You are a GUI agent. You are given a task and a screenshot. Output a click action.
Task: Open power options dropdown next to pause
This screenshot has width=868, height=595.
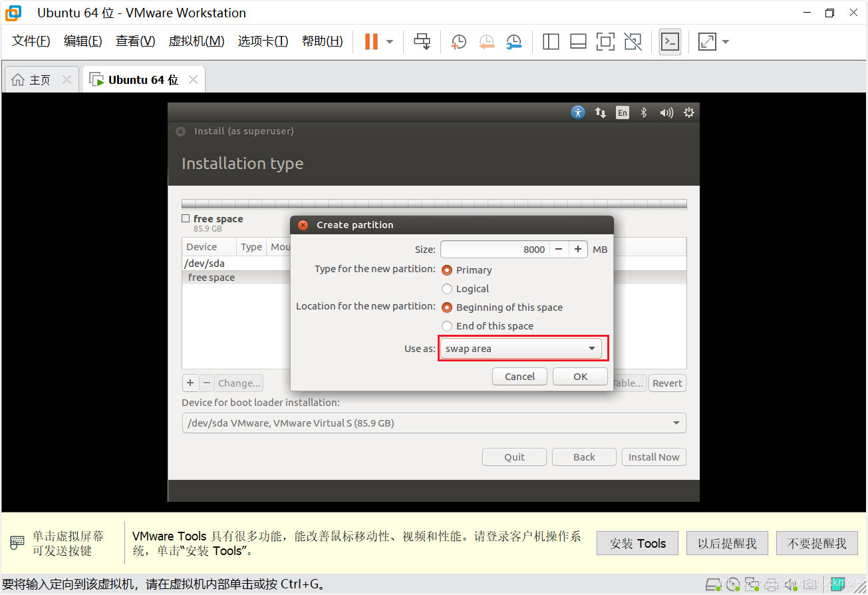(x=390, y=41)
